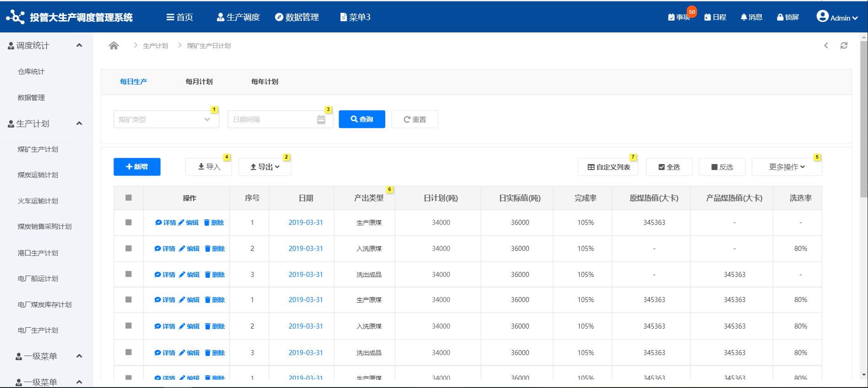
Task: Open 仓库统计 in sidebar
Action: pos(31,71)
